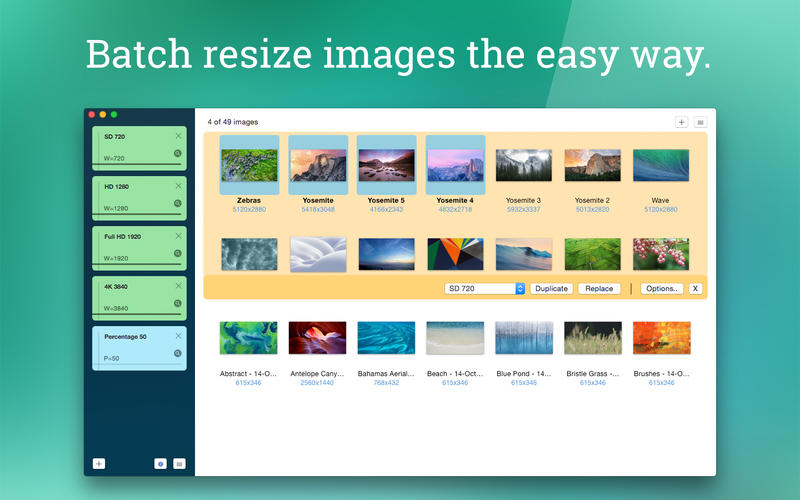
Task: Select the HD 1280 preset card
Action: (139, 198)
